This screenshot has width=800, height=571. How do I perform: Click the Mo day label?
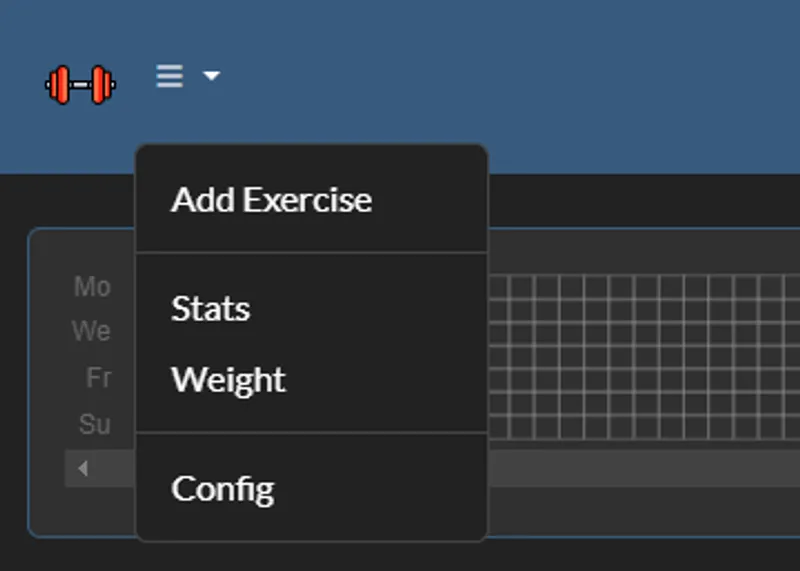point(92,288)
